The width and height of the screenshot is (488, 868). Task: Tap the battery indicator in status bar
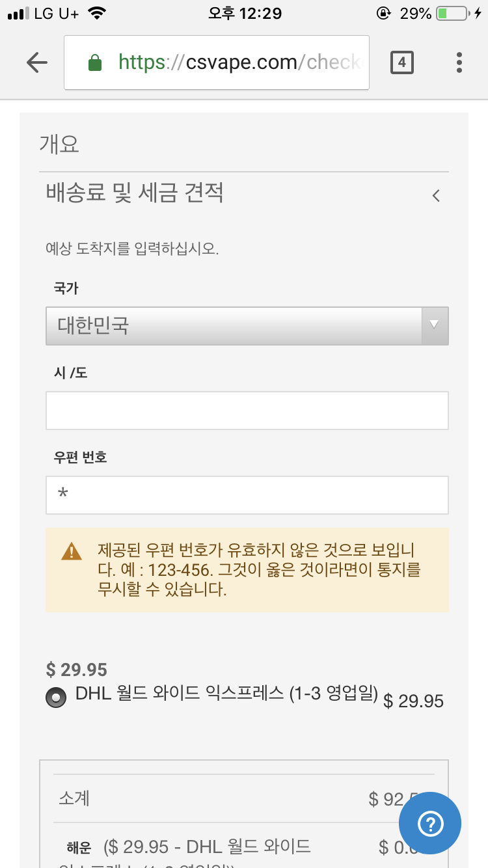(451, 14)
